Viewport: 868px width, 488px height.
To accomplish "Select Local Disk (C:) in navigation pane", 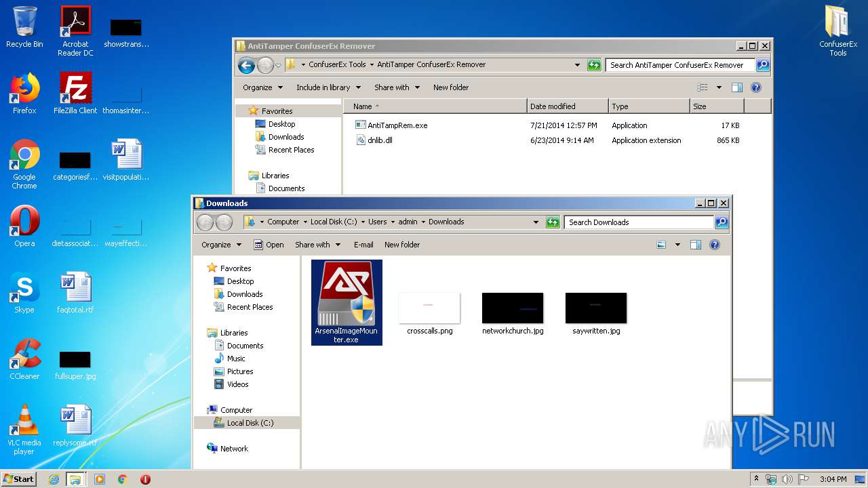I will [x=247, y=423].
